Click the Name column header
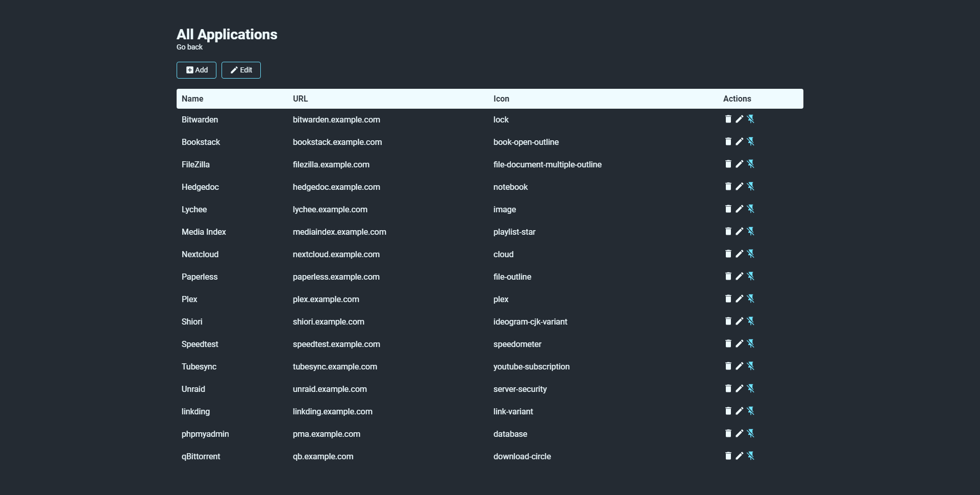 [x=192, y=99]
